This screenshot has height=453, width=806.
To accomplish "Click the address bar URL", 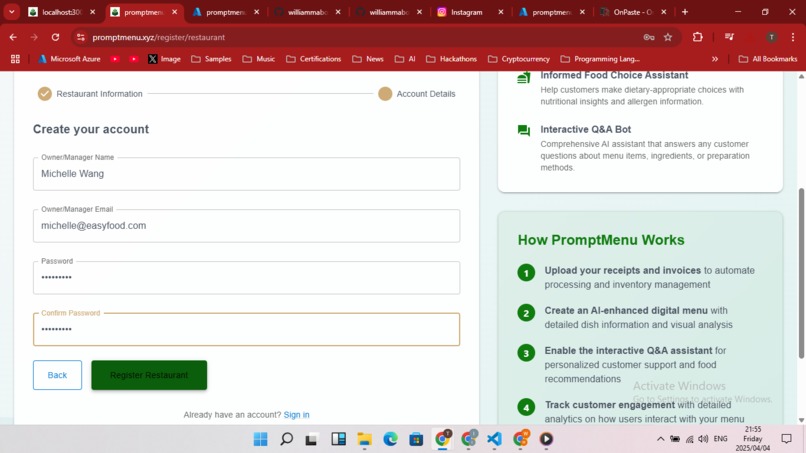I will (158, 37).
